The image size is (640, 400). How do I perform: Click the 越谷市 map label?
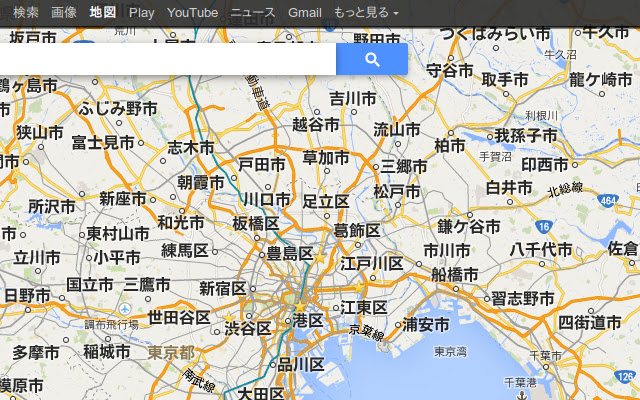316,125
